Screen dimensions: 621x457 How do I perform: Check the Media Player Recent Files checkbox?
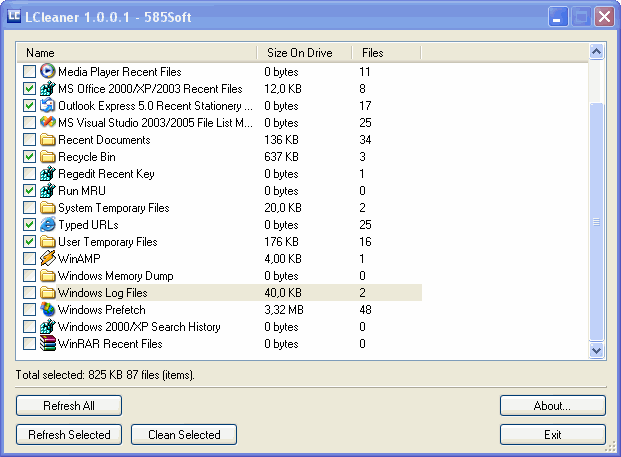(29, 72)
